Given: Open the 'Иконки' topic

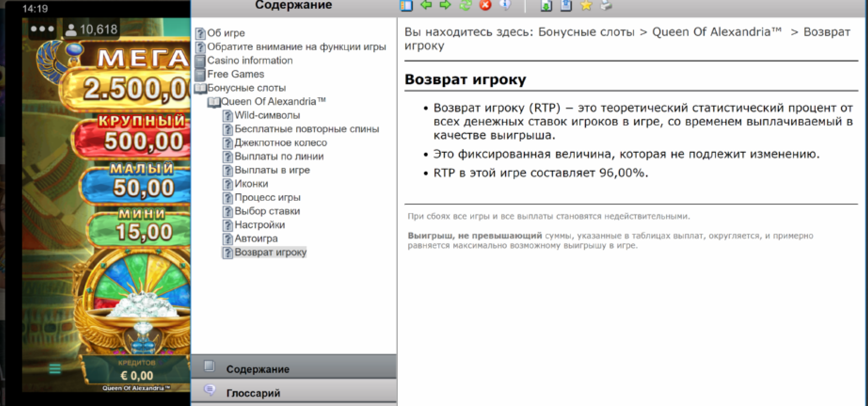Looking at the screenshot, I should coord(251,184).
